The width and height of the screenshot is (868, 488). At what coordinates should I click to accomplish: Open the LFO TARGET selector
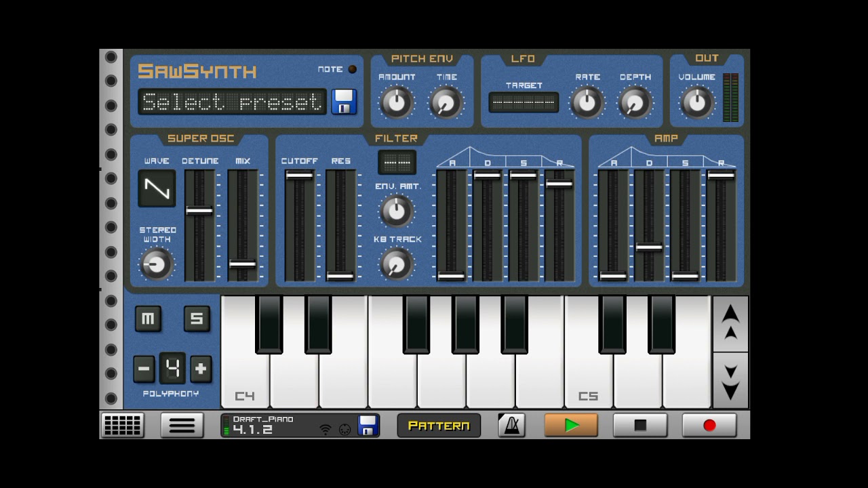[524, 102]
